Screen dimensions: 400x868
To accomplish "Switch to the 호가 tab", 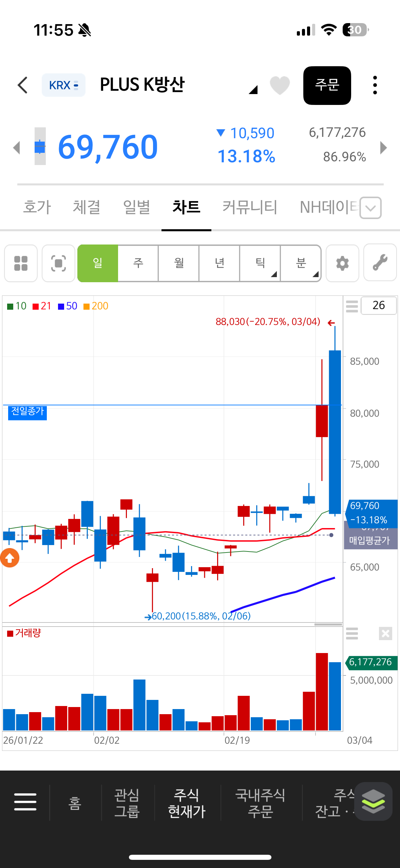I will click(x=37, y=207).
